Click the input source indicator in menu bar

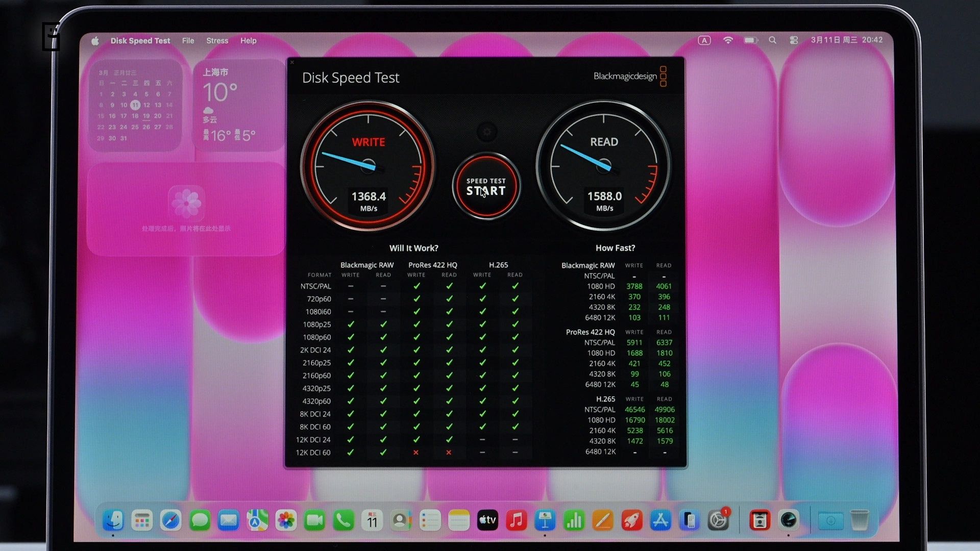(x=704, y=40)
